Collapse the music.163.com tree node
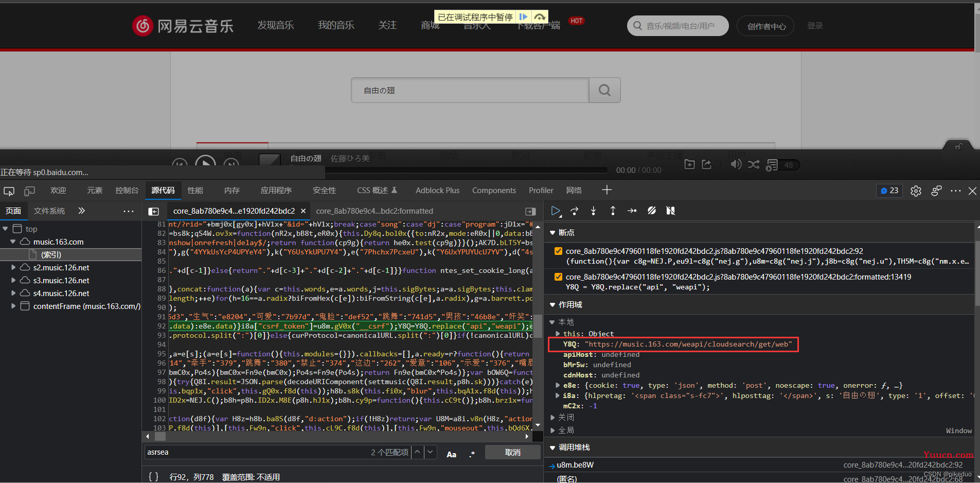The height and width of the screenshot is (483, 980). [13, 242]
